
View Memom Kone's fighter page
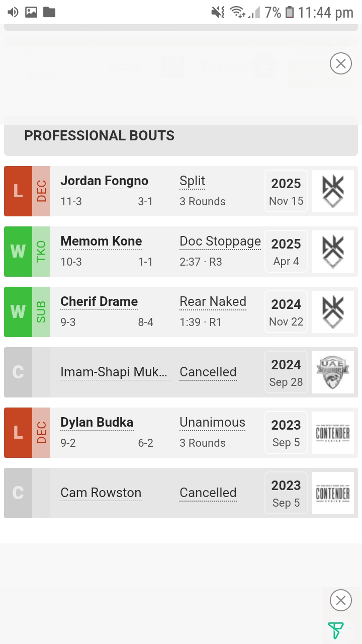[101, 242]
